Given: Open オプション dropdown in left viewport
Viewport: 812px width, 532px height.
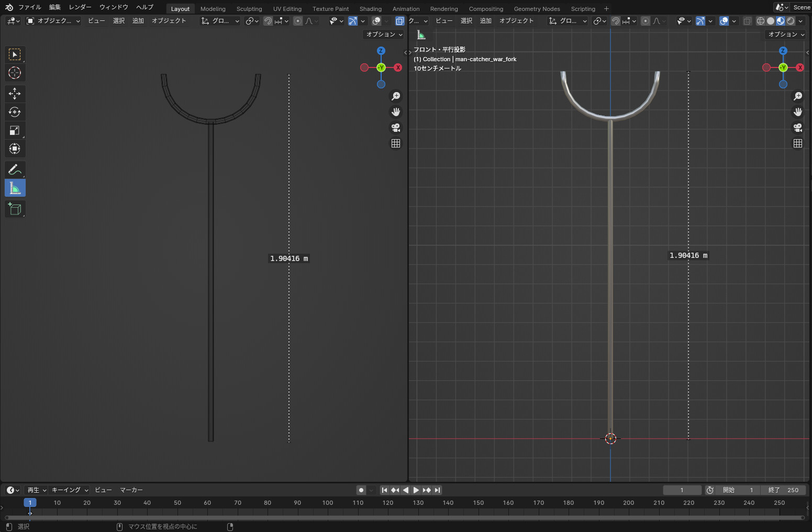Looking at the screenshot, I should [384, 35].
